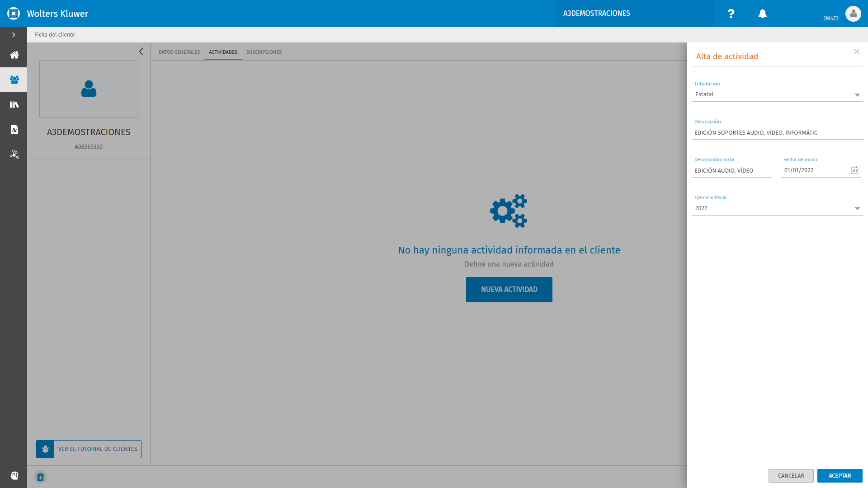Image resolution: width=868 pixels, height=488 pixels.
Task: Open the network connections icon in the sidebar
Action: pos(14,154)
